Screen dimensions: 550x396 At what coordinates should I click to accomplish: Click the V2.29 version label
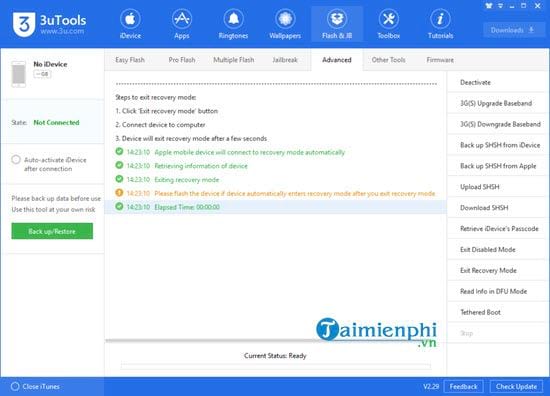(431, 387)
